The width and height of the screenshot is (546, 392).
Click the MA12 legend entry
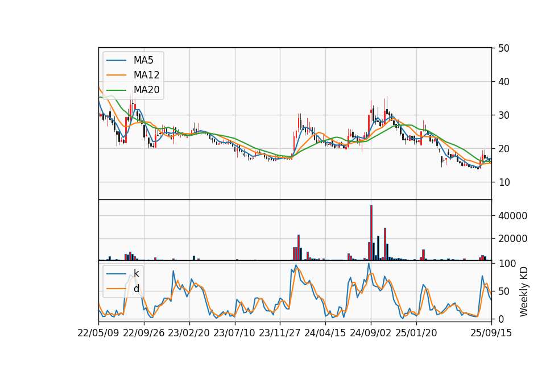coord(133,75)
